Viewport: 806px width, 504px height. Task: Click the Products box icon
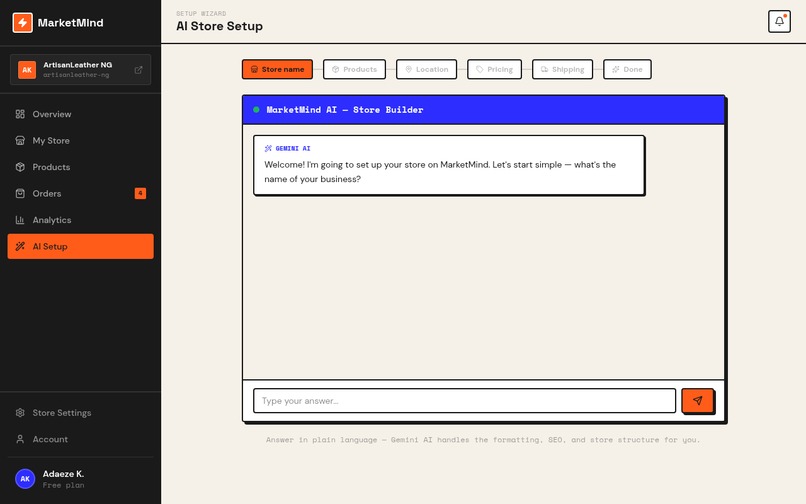click(20, 167)
